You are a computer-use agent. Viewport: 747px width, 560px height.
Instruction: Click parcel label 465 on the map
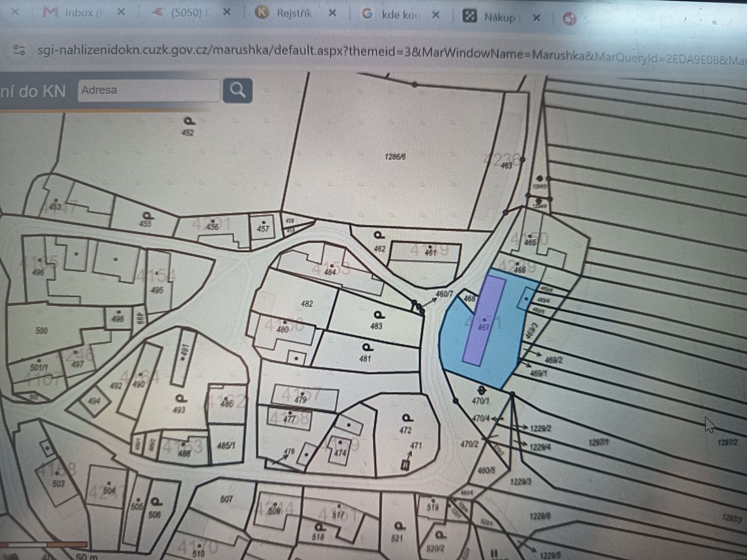(x=530, y=242)
